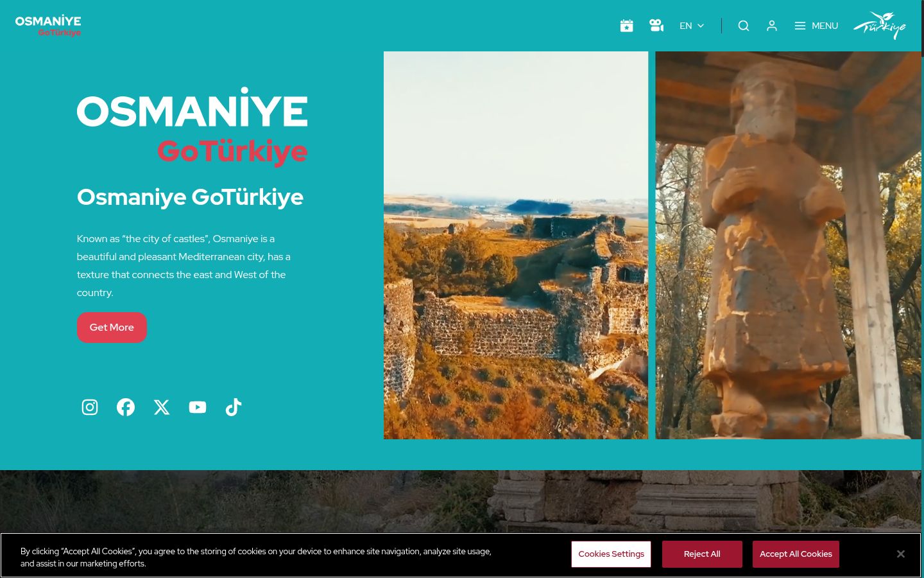
Task: Visit the Facebook page
Action: coord(126,407)
